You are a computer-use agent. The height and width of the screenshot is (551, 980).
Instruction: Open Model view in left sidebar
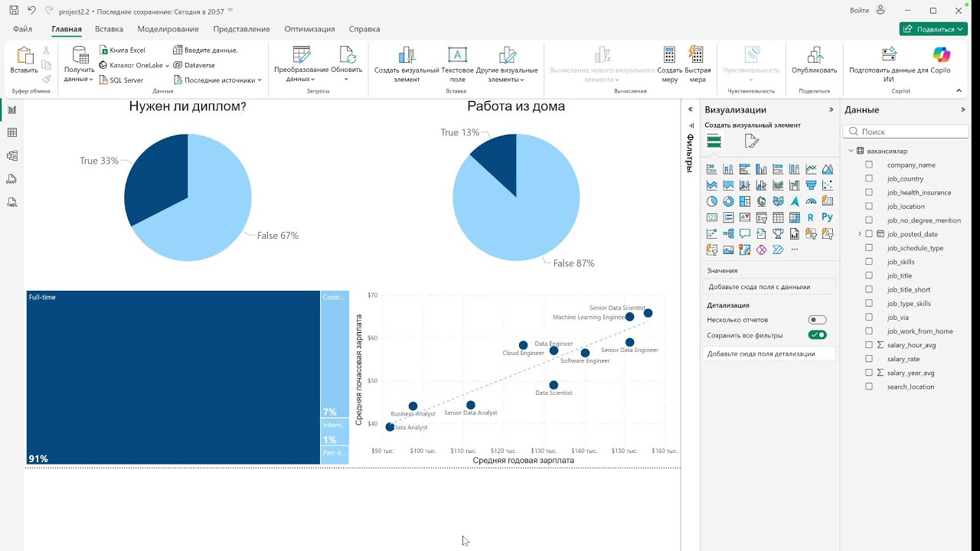11,155
